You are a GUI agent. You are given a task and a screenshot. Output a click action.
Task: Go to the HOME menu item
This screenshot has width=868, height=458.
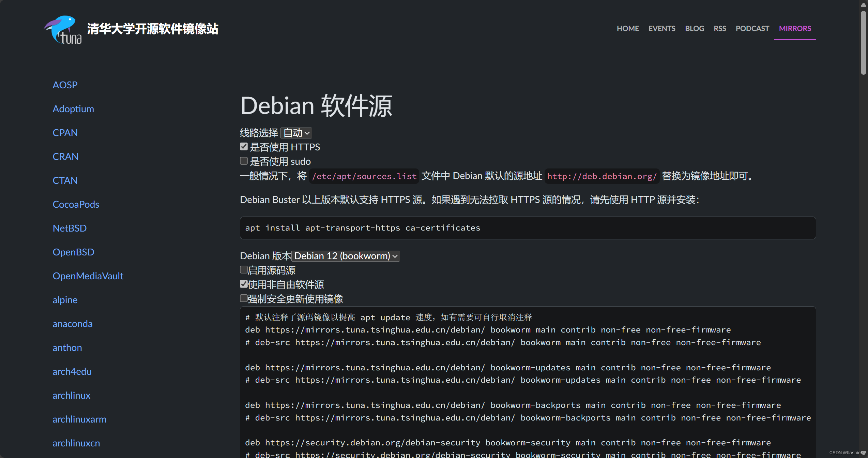627,29
